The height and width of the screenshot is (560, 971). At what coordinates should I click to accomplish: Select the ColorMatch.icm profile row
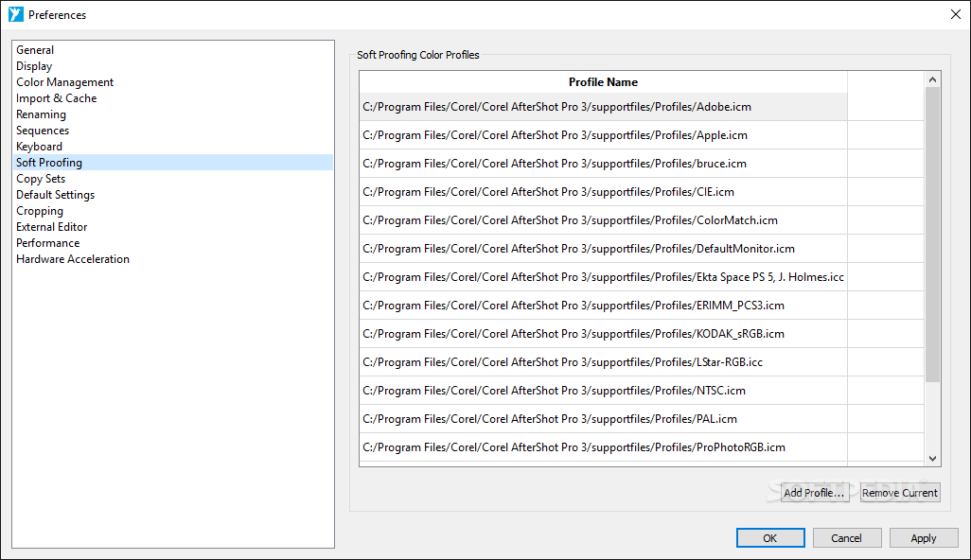pyautogui.click(x=603, y=221)
